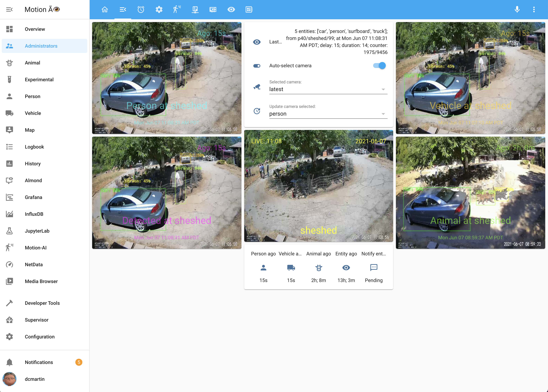This screenshot has width=548, height=392.
Task: Open the alarm clock tab icon
Action: click(x=141, y=9)
